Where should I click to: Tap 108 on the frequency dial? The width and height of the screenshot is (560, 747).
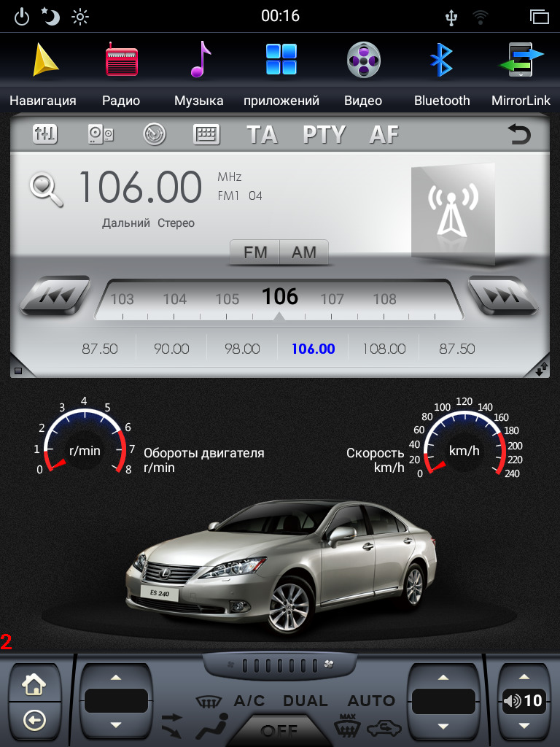click(x=385, y=299)
